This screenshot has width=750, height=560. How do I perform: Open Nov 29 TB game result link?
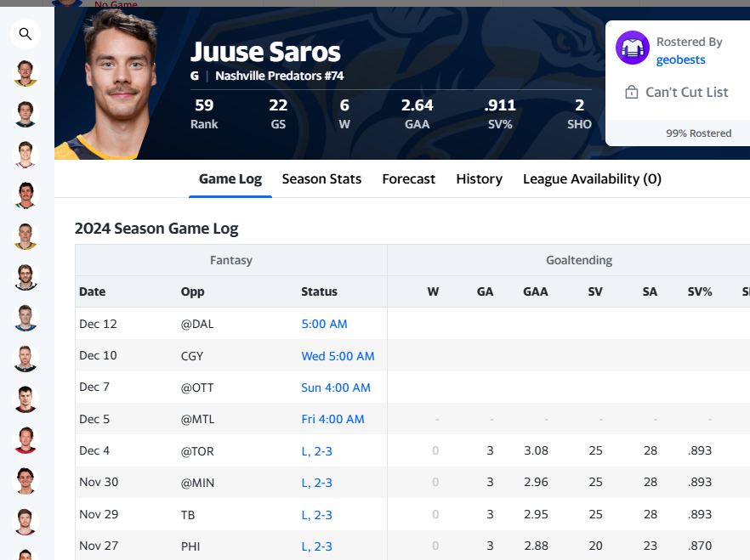[316, 515]
